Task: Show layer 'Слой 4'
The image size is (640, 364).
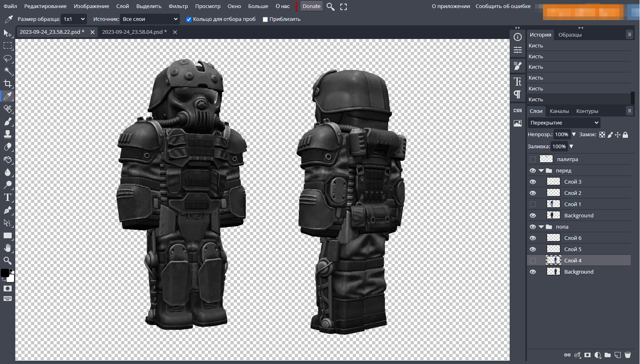Action: click(533, 260)
